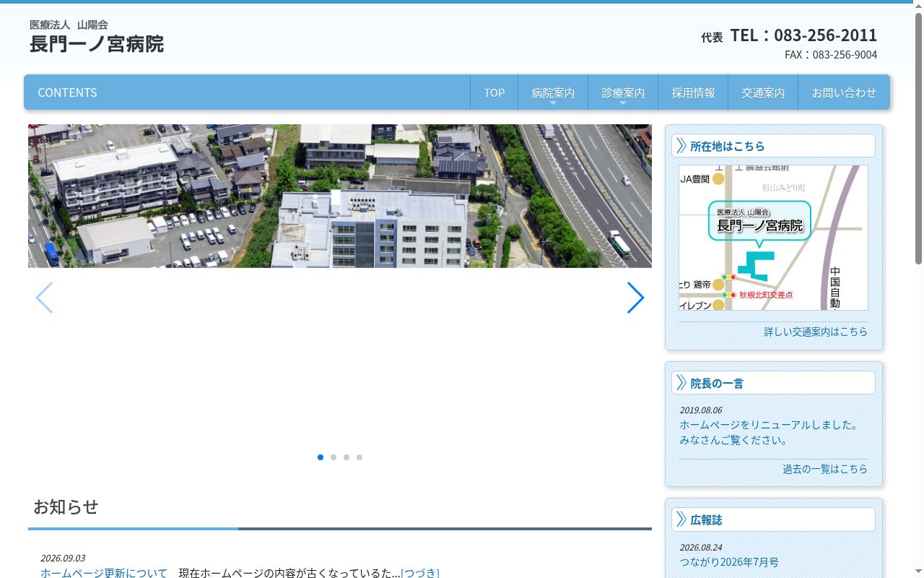Go to the previous slide with left arrow

[44, 298]
